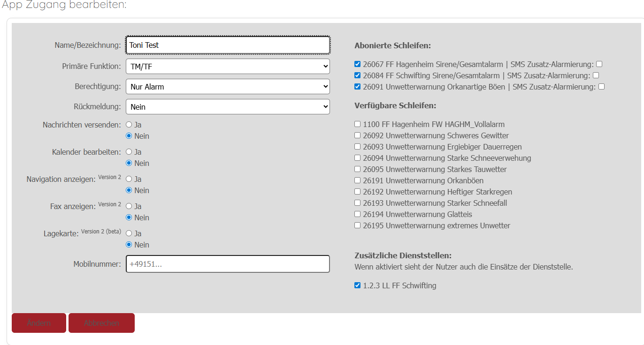Select Ja for Kalender bearbeiten

click(129, 152)
